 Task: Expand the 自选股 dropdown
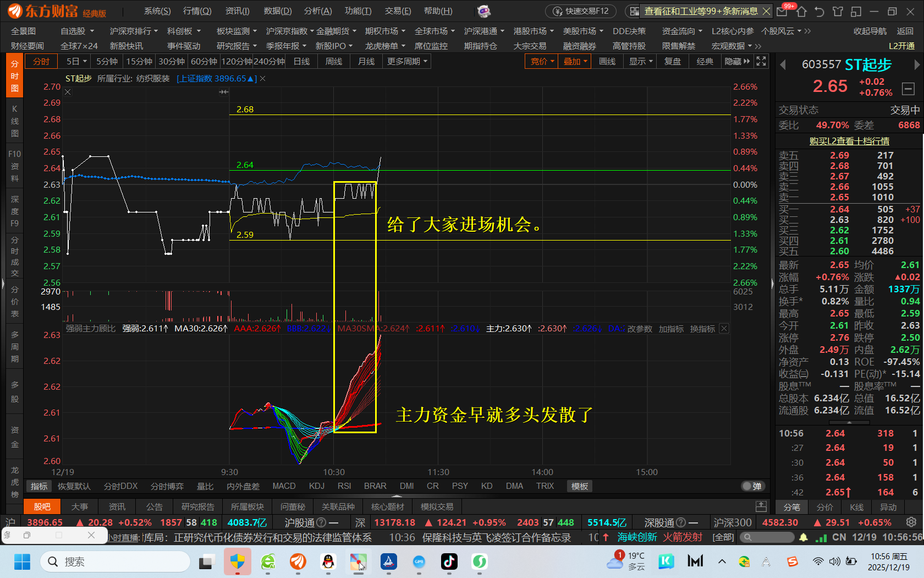[77, 31]
